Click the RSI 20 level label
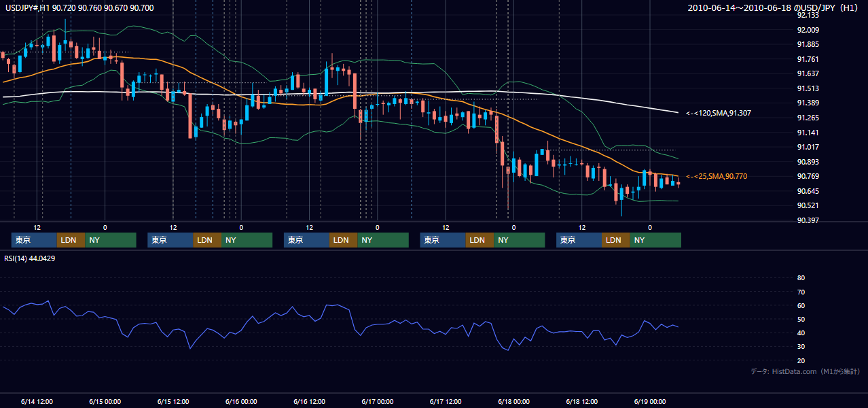This screenshot has height=408, width=868. coord(801,360)
